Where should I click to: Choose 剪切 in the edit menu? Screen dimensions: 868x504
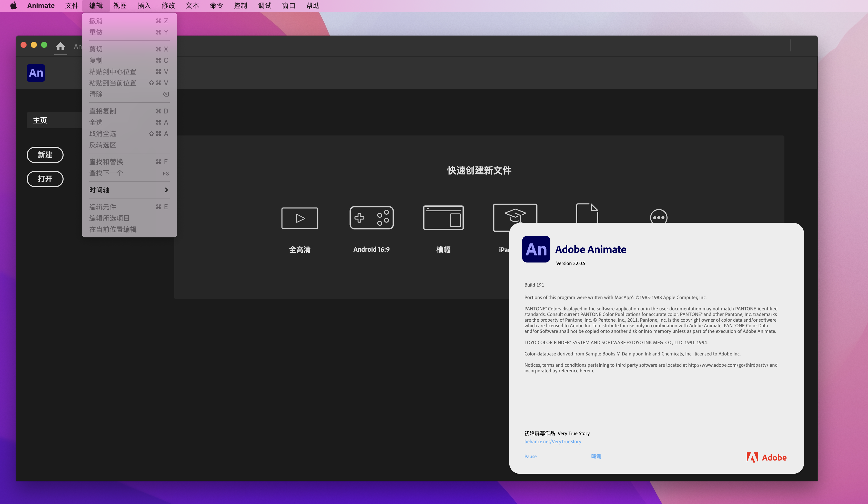coord(129,49)
